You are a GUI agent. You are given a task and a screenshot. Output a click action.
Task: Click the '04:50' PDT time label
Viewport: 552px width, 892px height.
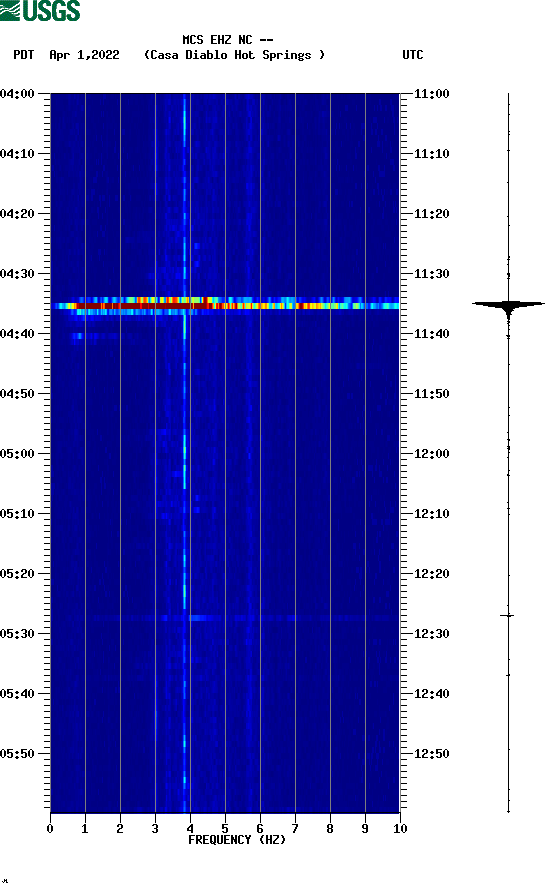click(18, 394)
